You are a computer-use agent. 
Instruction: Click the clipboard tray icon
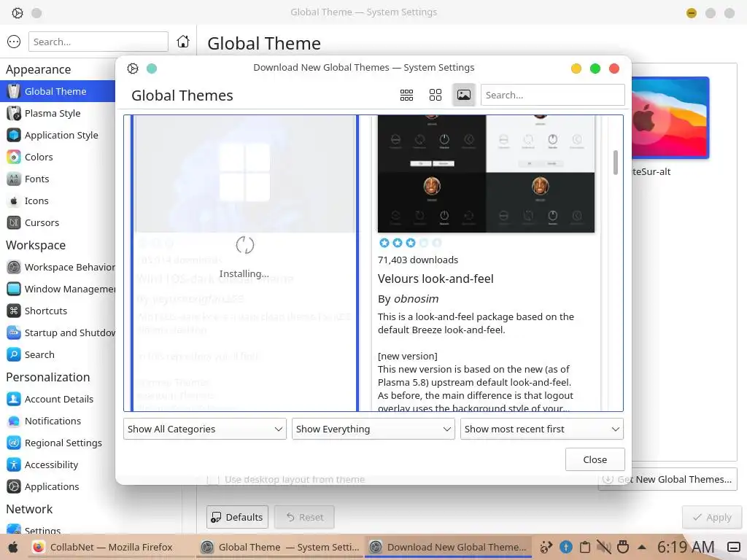point(585,547)
